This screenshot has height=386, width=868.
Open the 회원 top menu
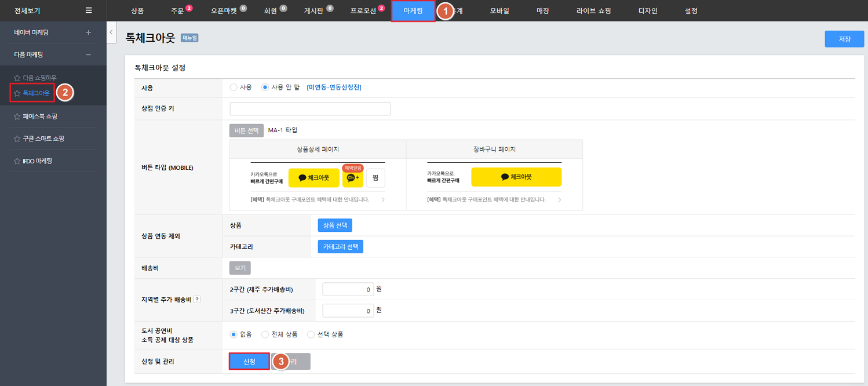[x=271, y=11]
